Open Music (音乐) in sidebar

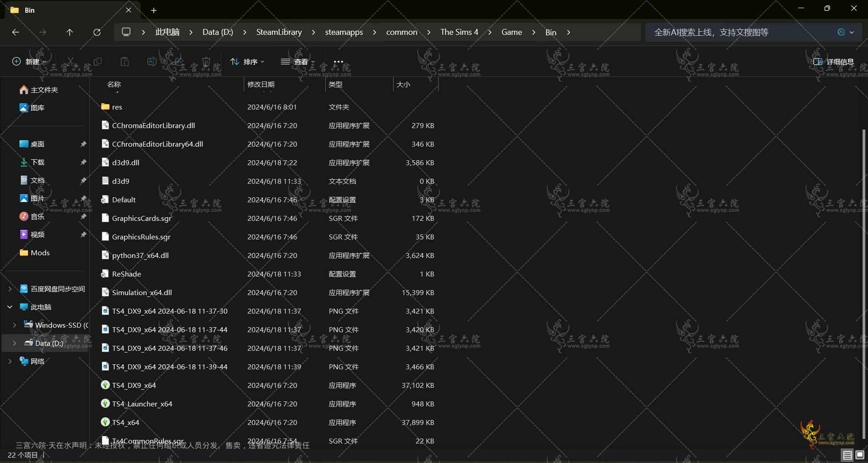coord(32,216)
